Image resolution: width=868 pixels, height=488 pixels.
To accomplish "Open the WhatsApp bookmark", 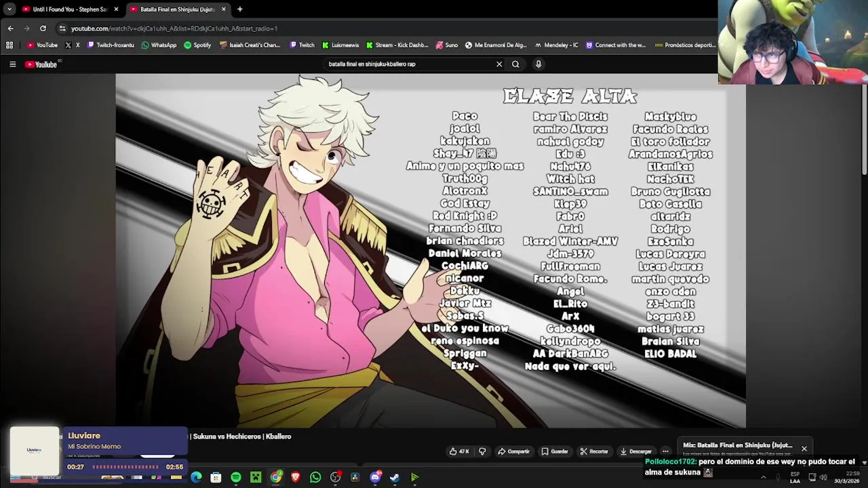I will point(159,45).
